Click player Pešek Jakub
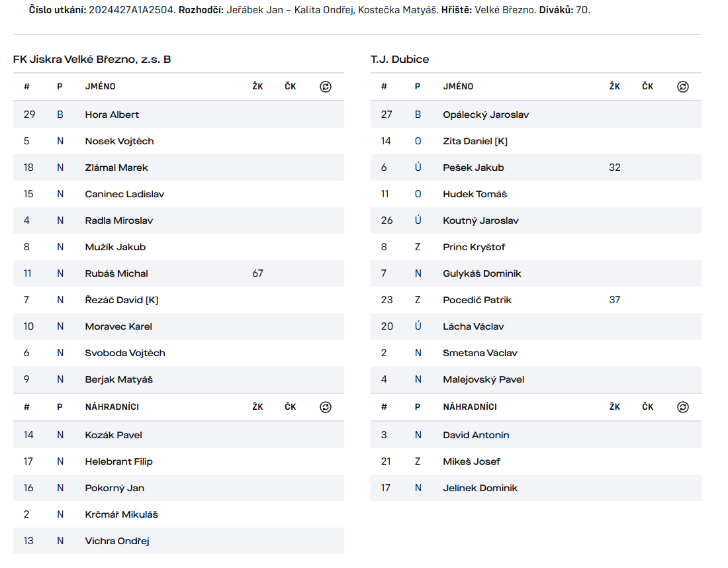Screen dimensions: 728x568 473,167
